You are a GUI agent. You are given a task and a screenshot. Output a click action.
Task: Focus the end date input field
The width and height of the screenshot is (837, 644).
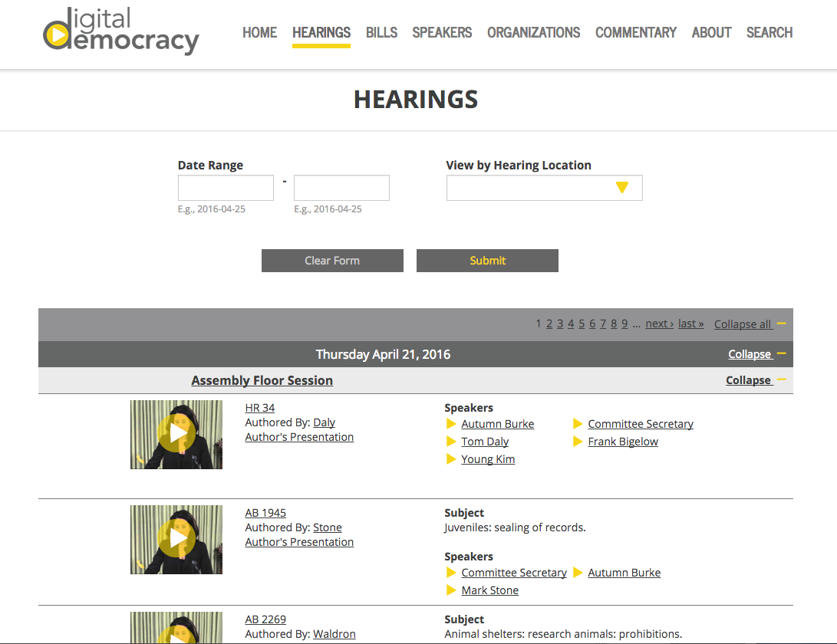click(x=341, y=188)
